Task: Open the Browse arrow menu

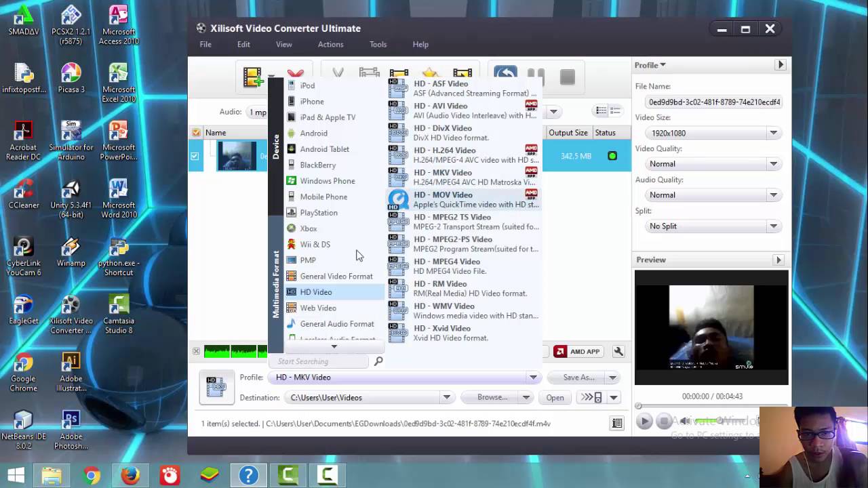Action: (526, 398)
